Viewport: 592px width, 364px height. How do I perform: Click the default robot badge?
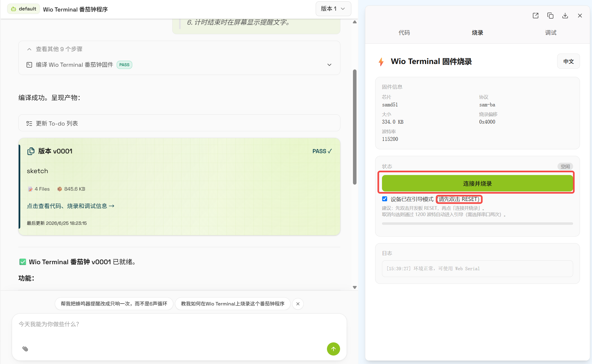24,9
